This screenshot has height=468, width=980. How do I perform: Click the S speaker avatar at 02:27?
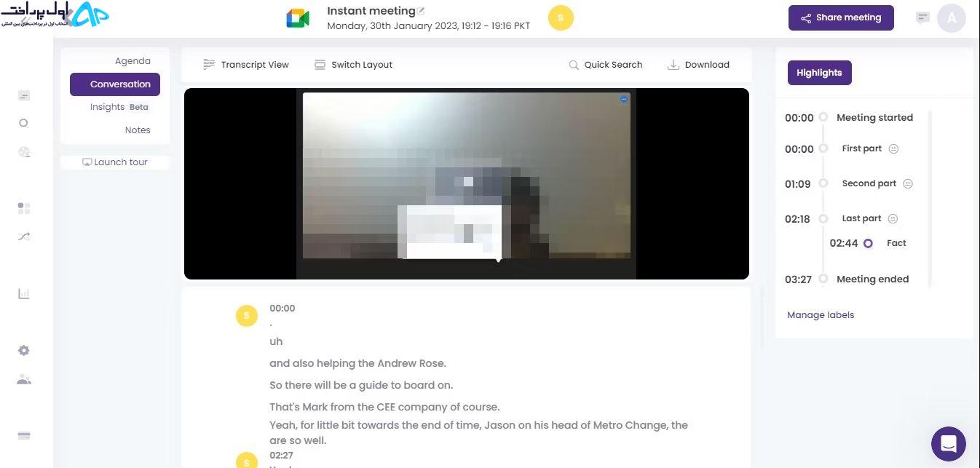[247, 461]
